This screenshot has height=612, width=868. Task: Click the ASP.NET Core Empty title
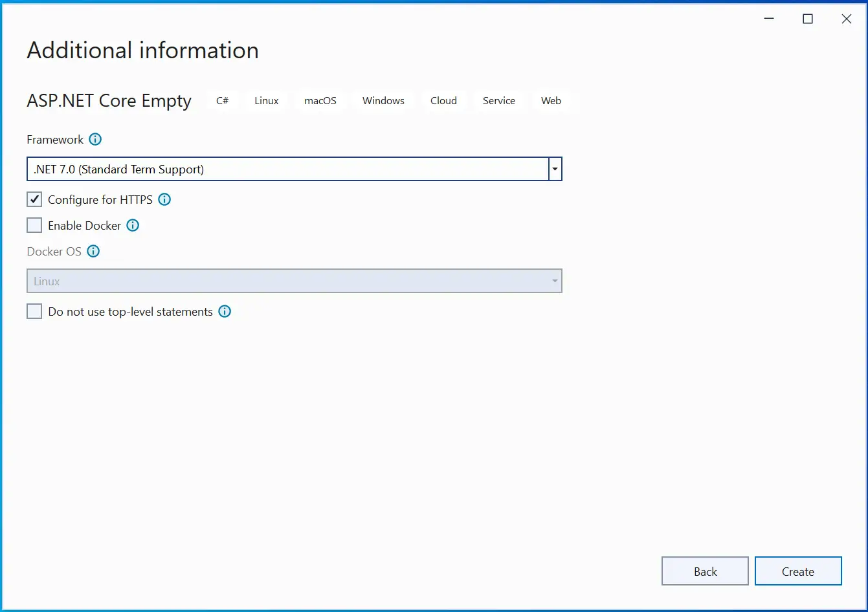click(109, 100)
